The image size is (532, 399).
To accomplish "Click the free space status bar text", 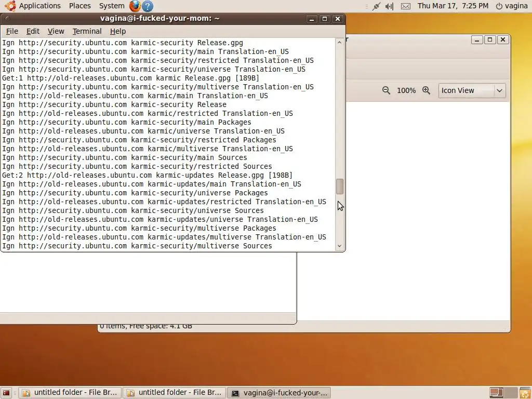I will point(146,326).
